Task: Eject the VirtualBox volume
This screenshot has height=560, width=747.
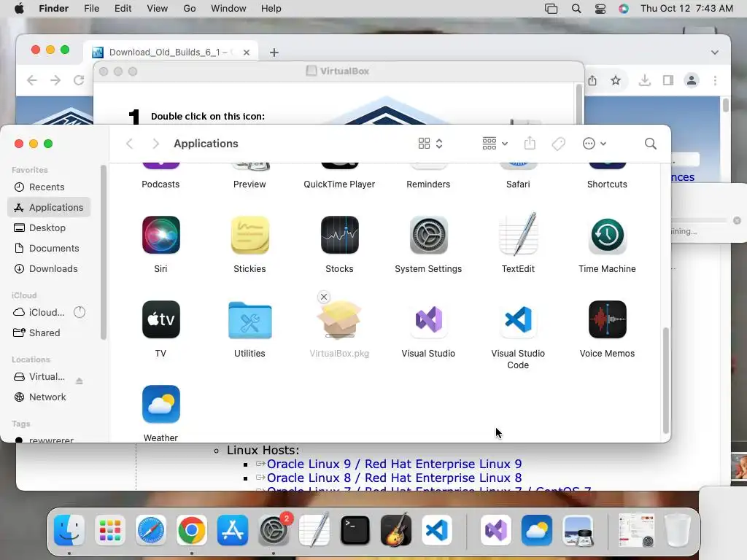Action: coord(79,381)
